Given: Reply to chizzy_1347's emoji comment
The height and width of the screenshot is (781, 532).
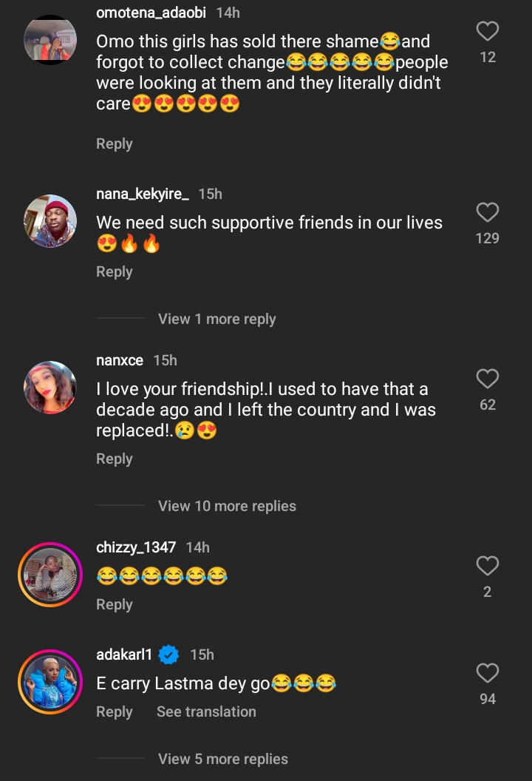Looking at the screenshot, I should coord(114,605).
